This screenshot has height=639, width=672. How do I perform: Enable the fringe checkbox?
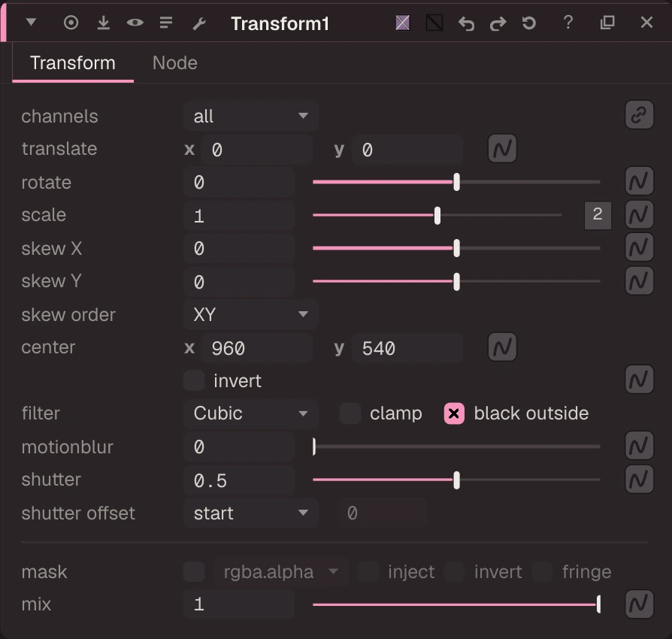tap(543, 571)
